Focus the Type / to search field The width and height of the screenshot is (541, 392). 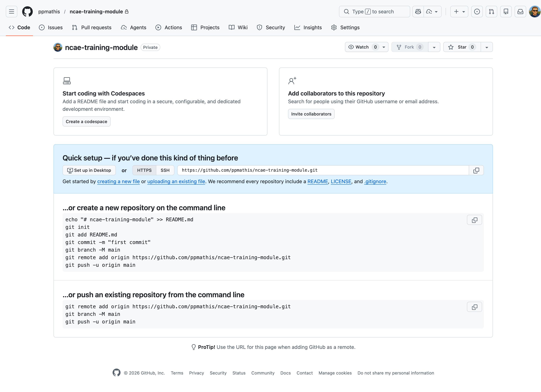[374, 11]
